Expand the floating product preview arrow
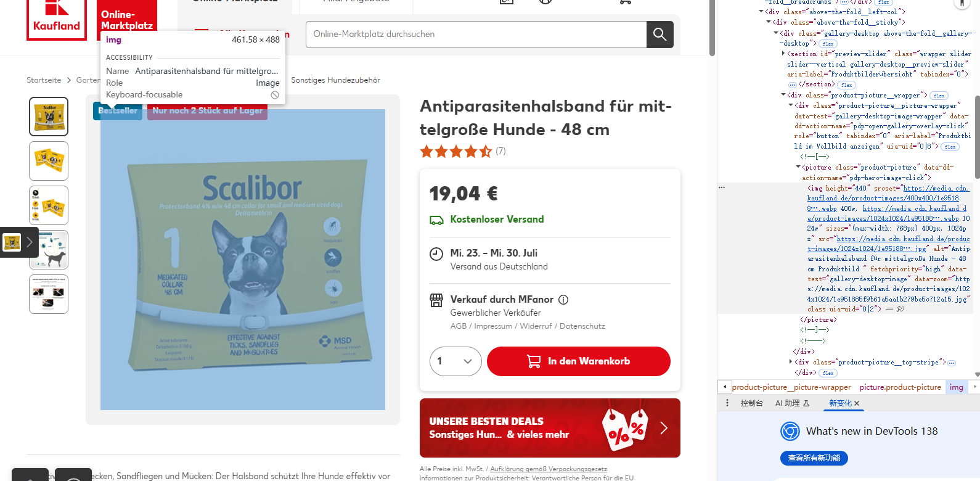This screenshot has height=481, width=980. pyautogui.click(x=29, y=242)
